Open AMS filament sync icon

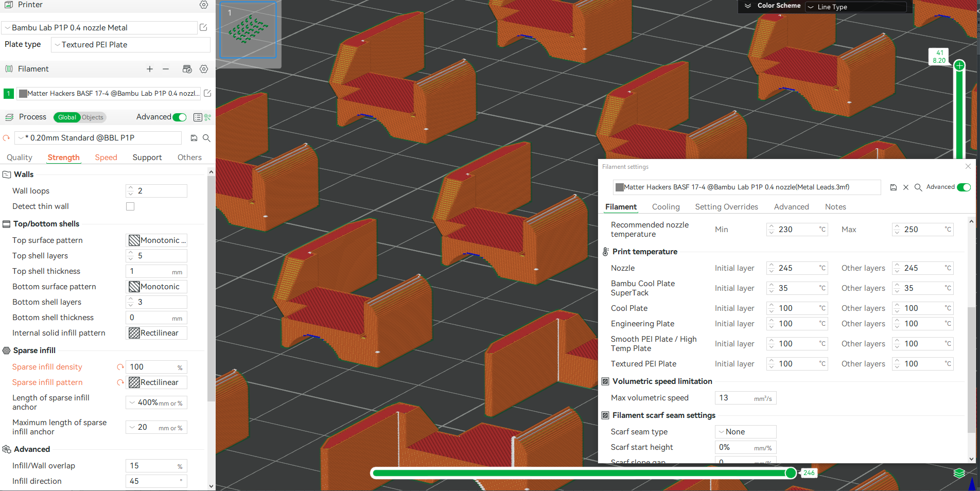187,69
